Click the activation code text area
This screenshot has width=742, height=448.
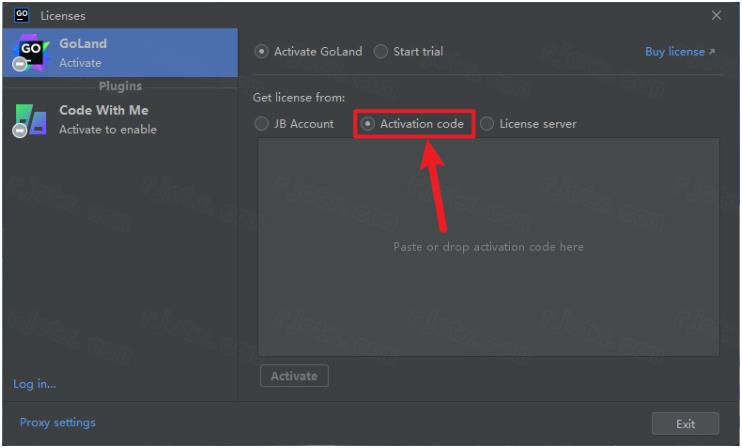[488, 247]
